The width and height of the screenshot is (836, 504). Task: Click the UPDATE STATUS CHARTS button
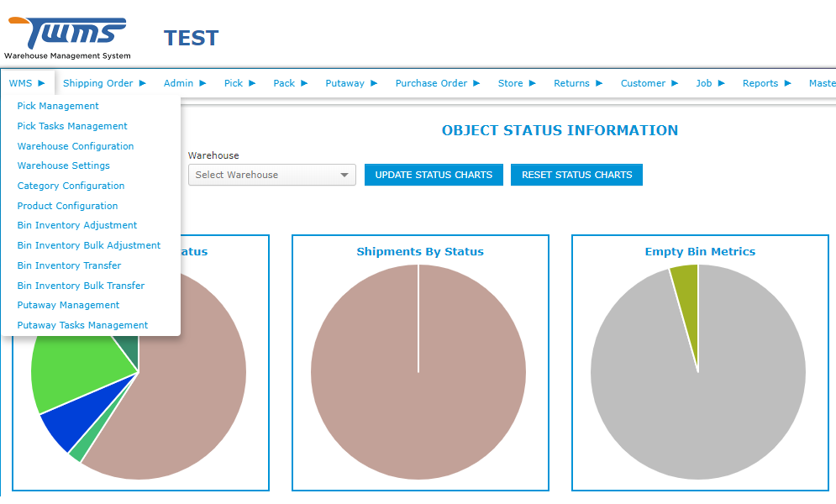click(x=434, y=175)
